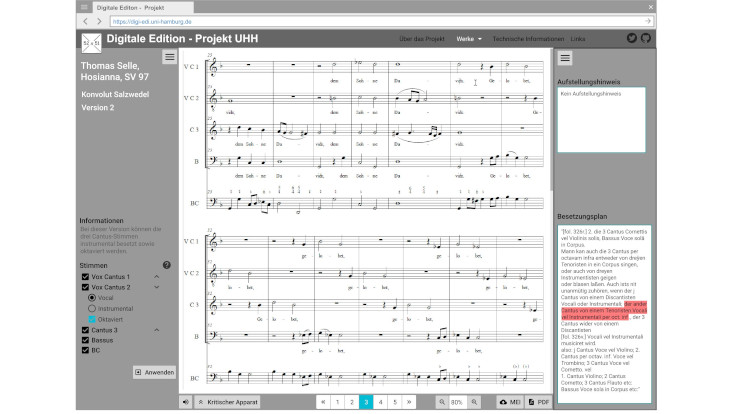This screenshot has width=733, height=414.
Task: Select the Vocal radio option
Action: (92, 298)
